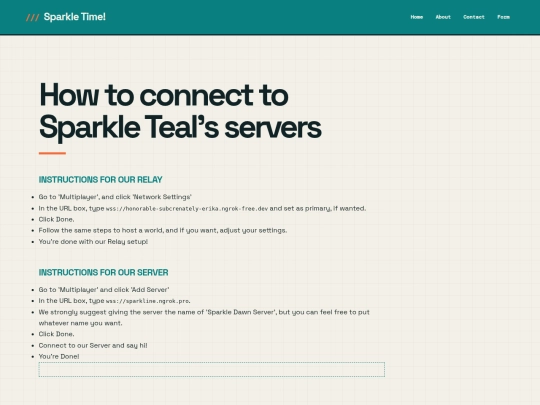Click 'Follow the same steps to host a world' line
The image size is (540, 405).
tap(163, 230)
